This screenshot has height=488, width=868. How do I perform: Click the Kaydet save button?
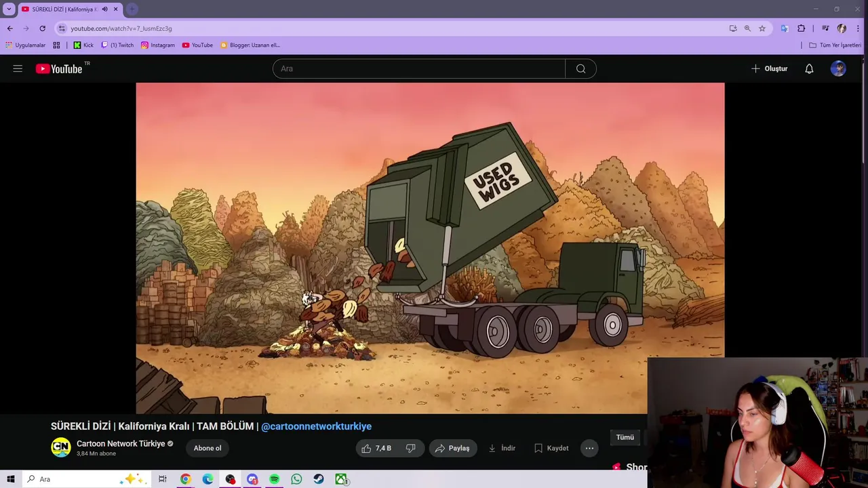click(551, 448)
